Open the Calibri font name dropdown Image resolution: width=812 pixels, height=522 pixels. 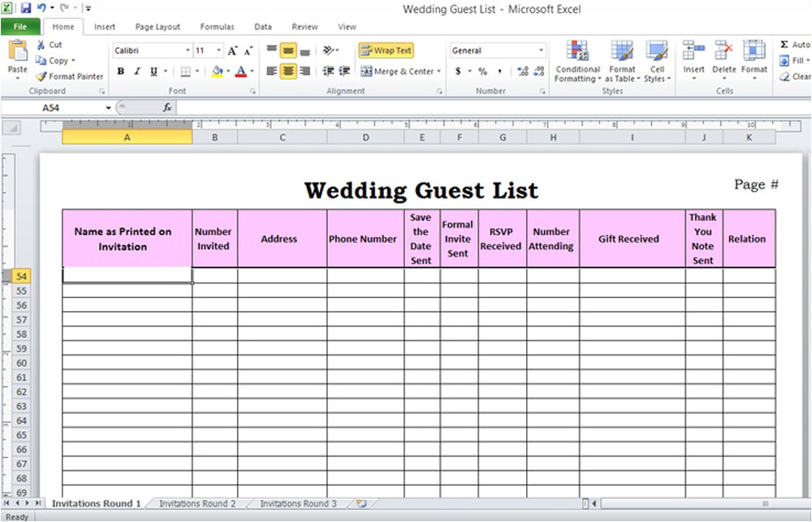pyautogui.click(x=188, y=50)
